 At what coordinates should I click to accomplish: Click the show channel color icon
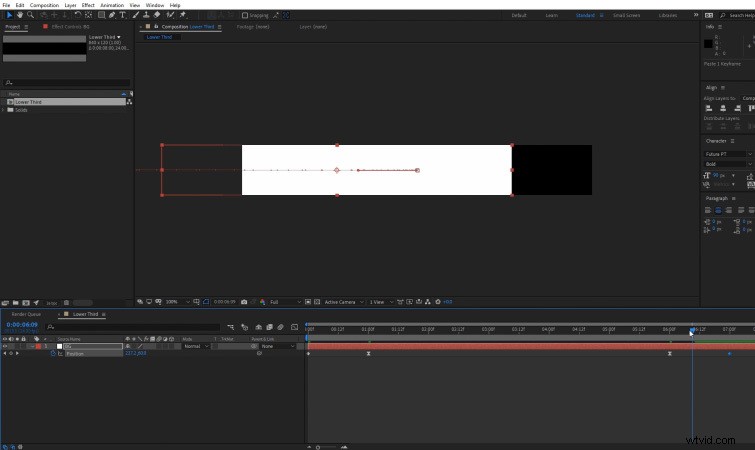(x=262, y=302)
